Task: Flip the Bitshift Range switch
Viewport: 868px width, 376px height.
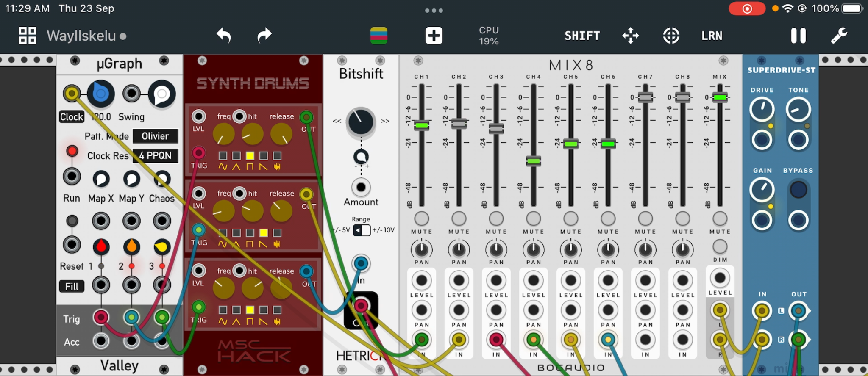Action: tap(362, 230)
